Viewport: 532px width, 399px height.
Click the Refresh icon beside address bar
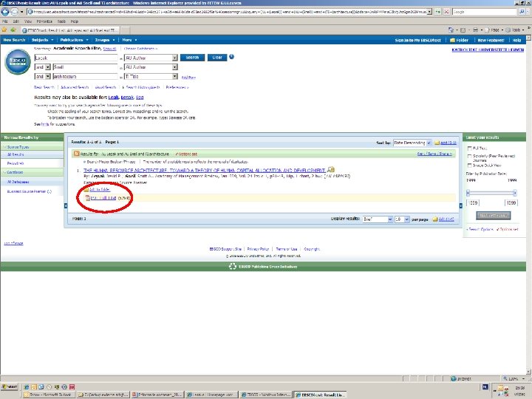[437, 12]
